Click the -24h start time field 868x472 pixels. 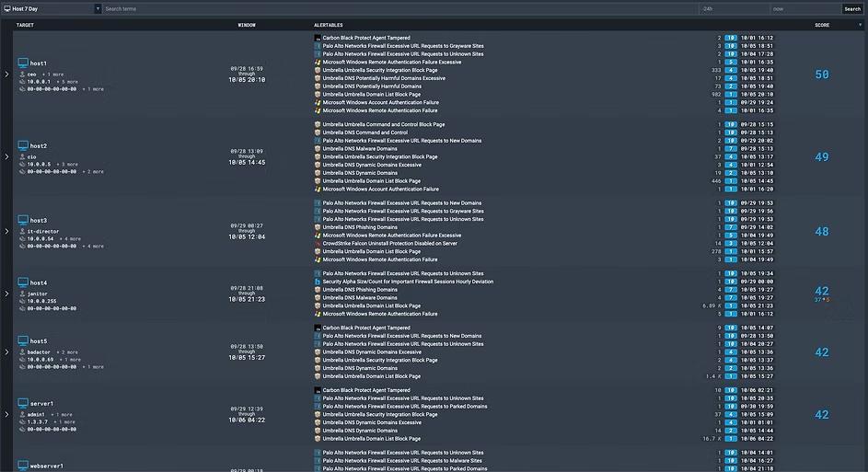click(732, 9)
